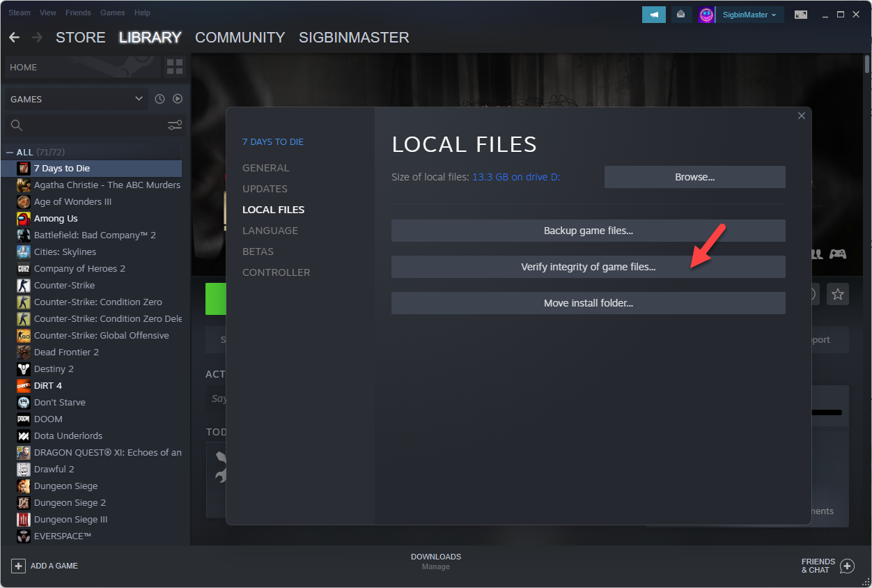Switch to the CONTROLLER properties tab
This screenshot has width=872, height=588.
277,272
